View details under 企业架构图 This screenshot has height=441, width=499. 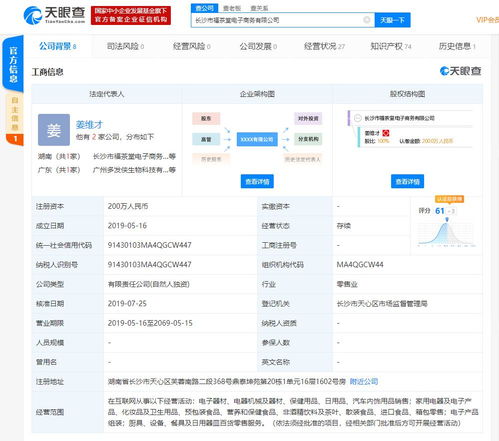click(257, 181)
